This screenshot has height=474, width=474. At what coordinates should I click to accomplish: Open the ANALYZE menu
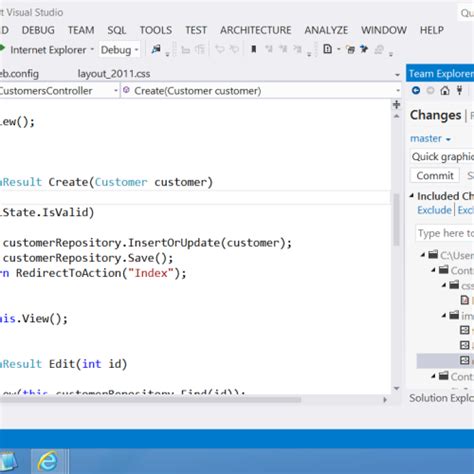pos(326,30)
